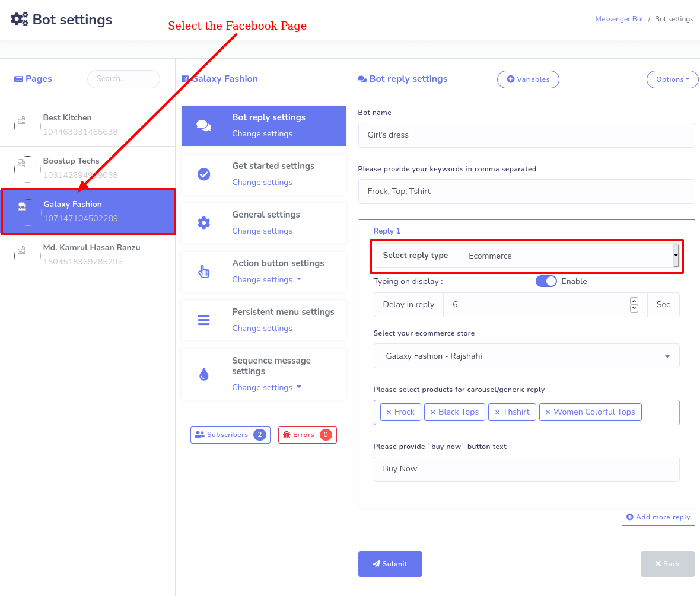Remove the Thshirt product tag
The image size is (700, 596).
tap(497, 412)
